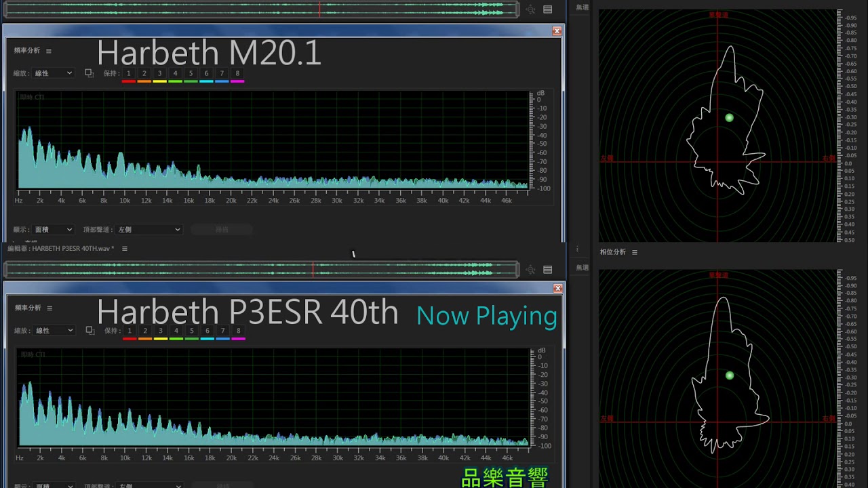This screenshot has width=868, height=488.
Task: Click the M20.1 waveform overview navigator bar
Action: click(261, 9)
